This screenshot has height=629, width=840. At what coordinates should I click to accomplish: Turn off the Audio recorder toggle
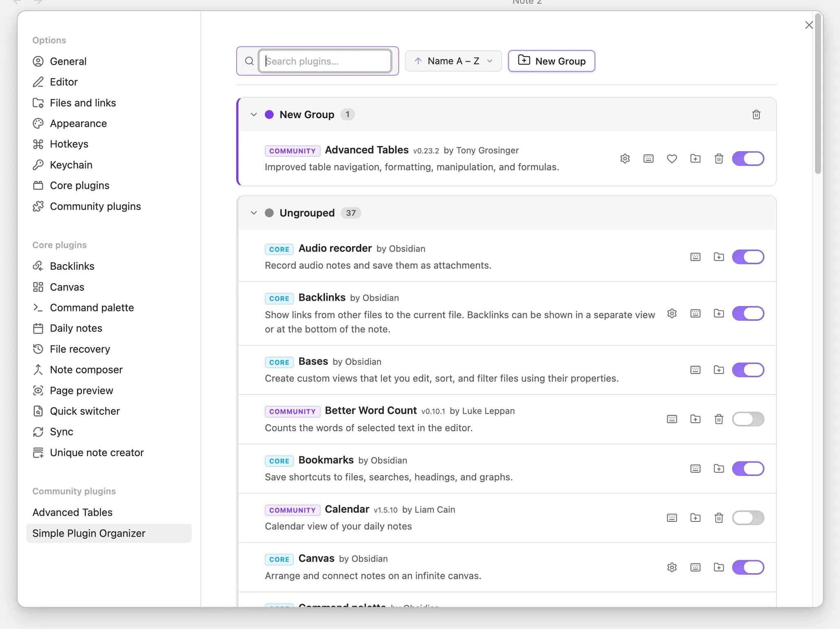click(x=748, y=257)
